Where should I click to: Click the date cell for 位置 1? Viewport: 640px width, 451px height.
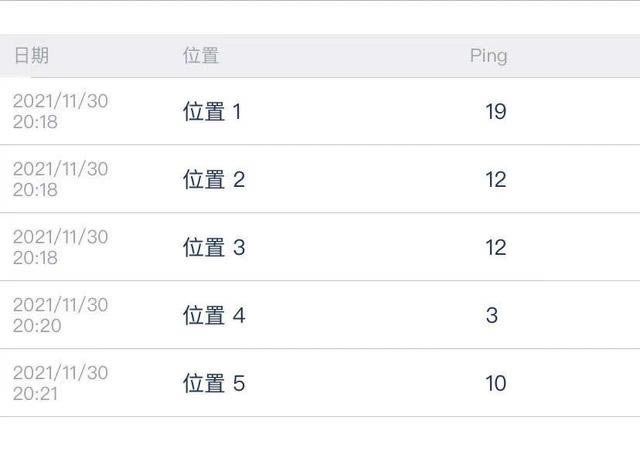click(x=60, y=111)
